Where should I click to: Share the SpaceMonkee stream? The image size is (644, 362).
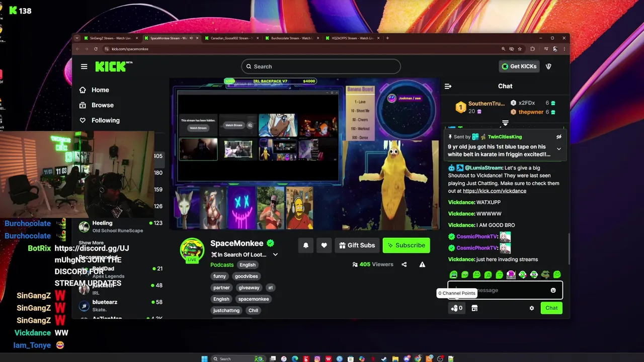click(x=404, y=264)
